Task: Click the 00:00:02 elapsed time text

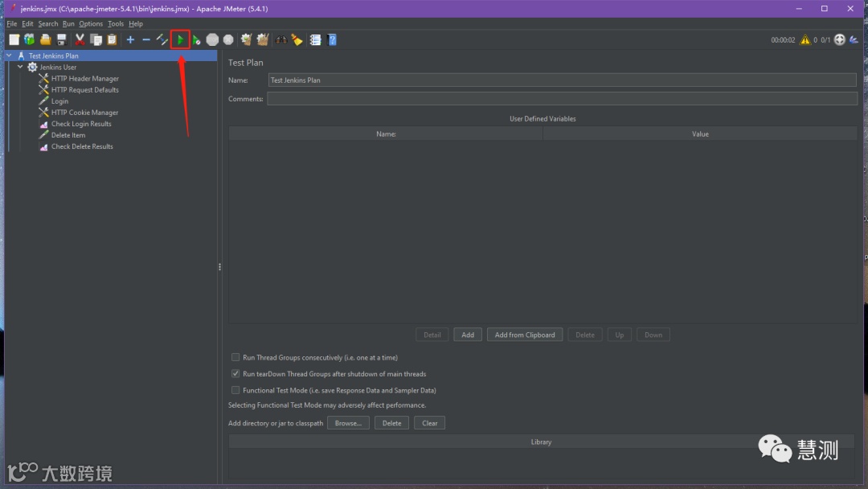Action: 783,40
